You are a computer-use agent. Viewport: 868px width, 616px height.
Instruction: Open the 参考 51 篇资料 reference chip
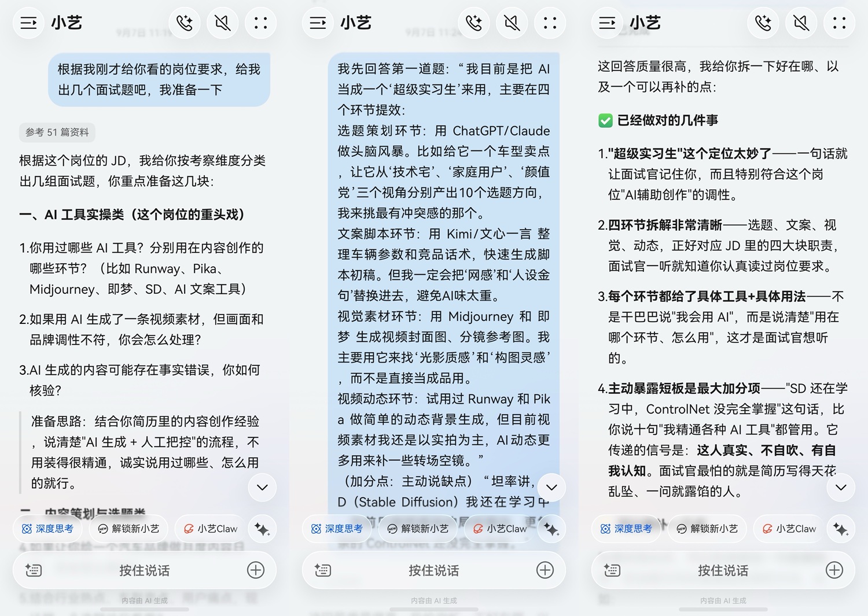[x=57, y=132]
